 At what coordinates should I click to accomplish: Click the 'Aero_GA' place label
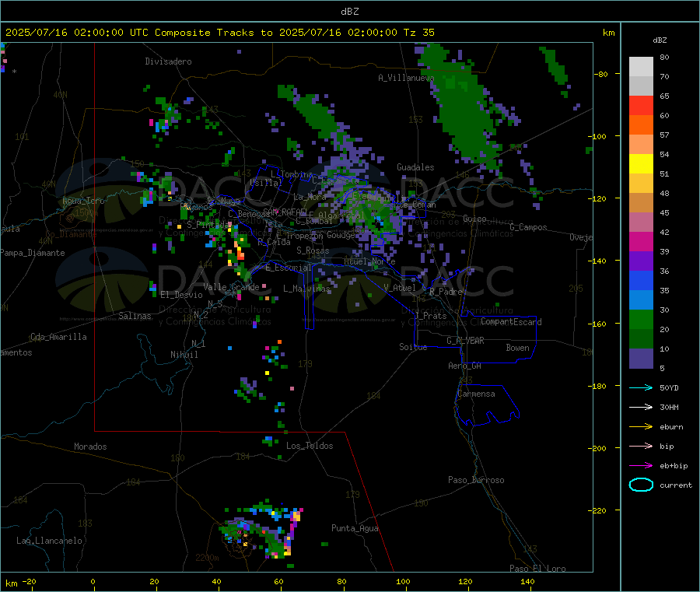point(464,366)
